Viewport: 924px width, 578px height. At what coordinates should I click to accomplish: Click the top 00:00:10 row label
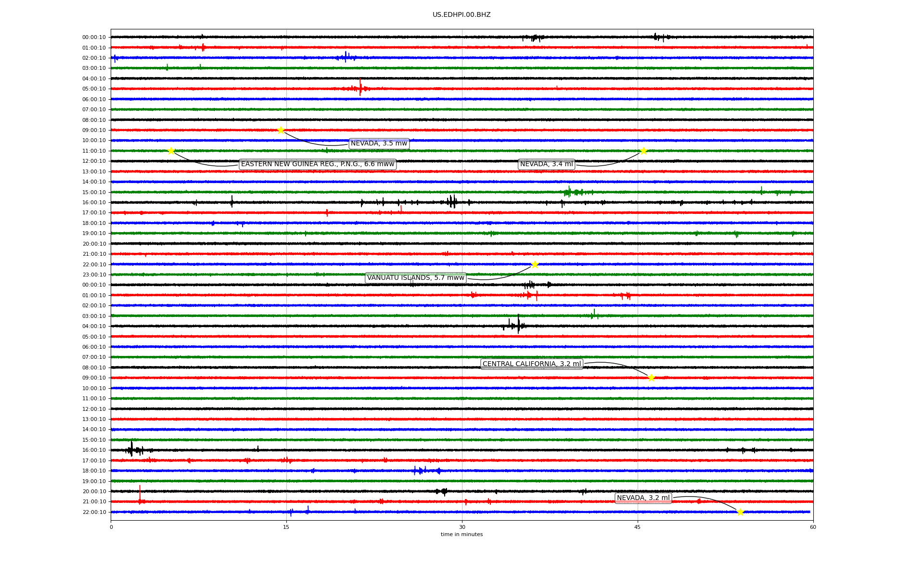point(94,38)
